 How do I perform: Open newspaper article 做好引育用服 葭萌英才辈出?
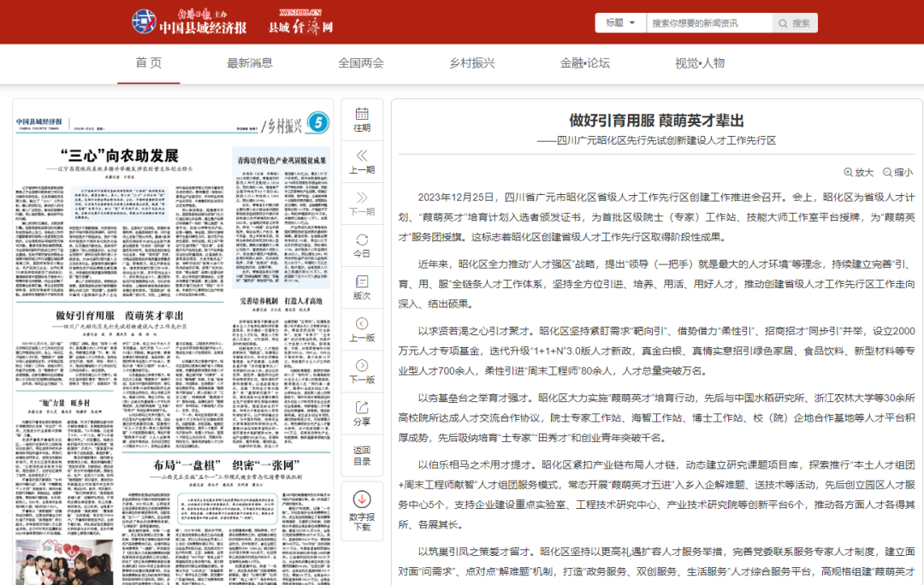click(120, 316)
